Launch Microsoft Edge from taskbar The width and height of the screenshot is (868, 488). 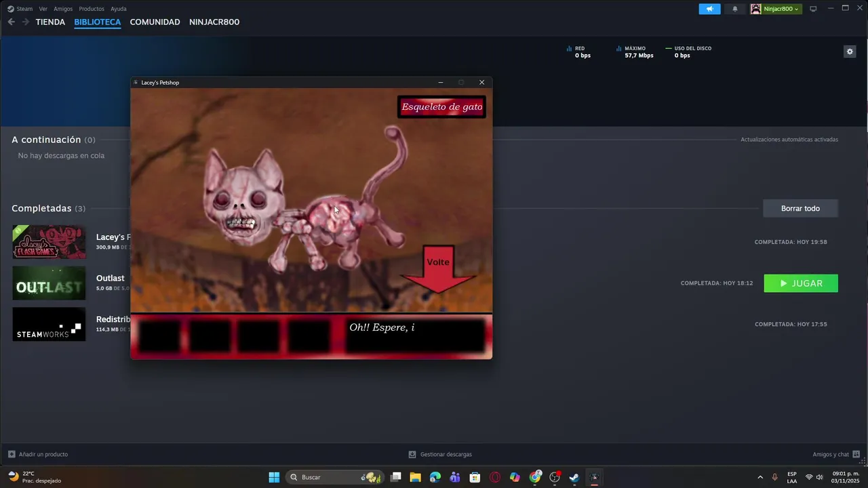tap(435, 477)
